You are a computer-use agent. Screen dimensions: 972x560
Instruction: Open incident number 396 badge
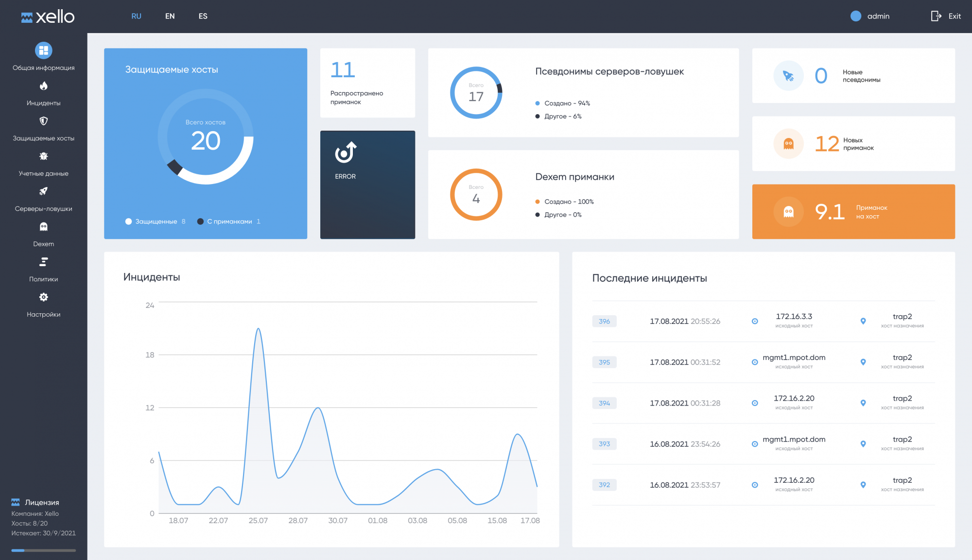(604, 322)
